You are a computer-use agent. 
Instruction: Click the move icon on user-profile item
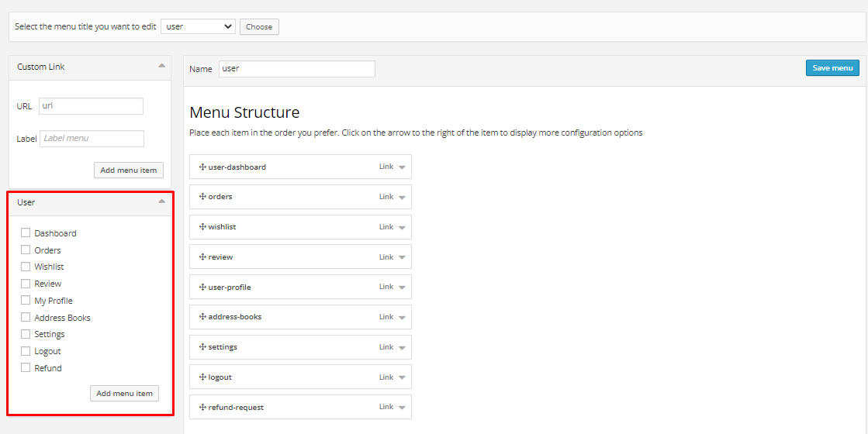pyautogui.click(x=202, y=287)
